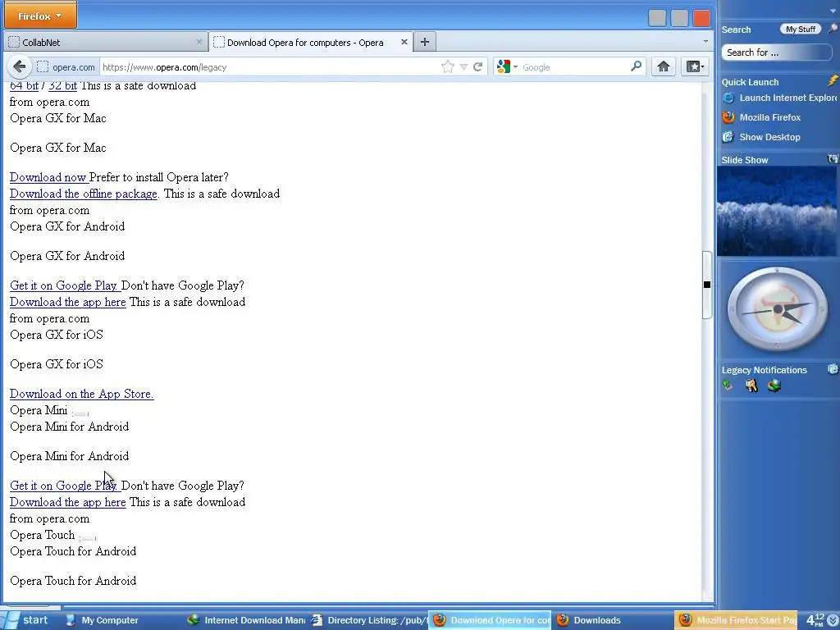Screen dimensions: 840x630
Task: Open a new tab with plus button
Action: coord(424,42)
